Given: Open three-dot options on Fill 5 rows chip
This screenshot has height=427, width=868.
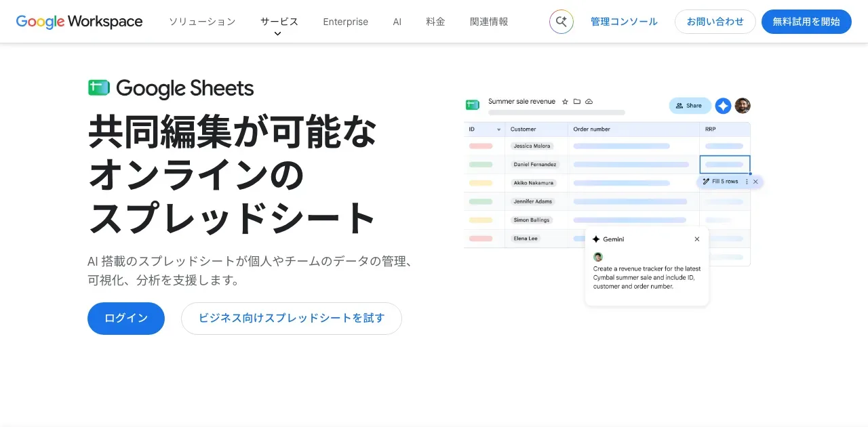Looking at the screenshot, I should (x=747, y=182).
